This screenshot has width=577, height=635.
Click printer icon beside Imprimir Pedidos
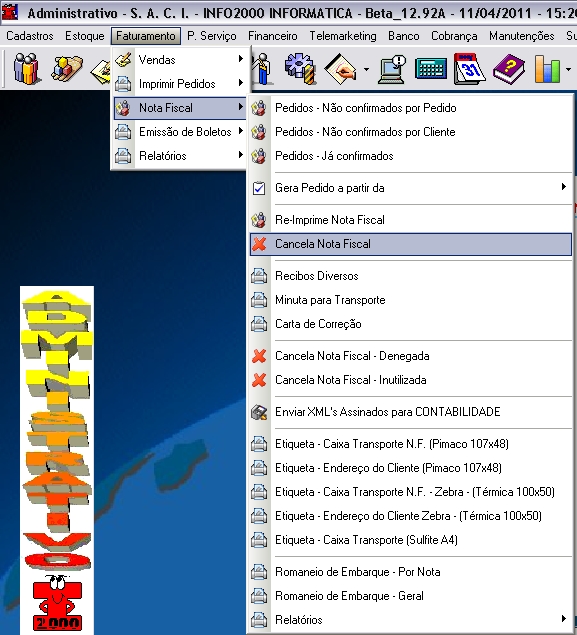point(123,84)
